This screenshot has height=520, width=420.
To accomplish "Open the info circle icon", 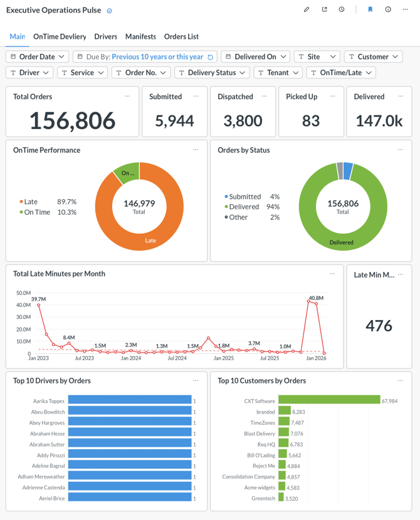I will [x=388, y=9].
